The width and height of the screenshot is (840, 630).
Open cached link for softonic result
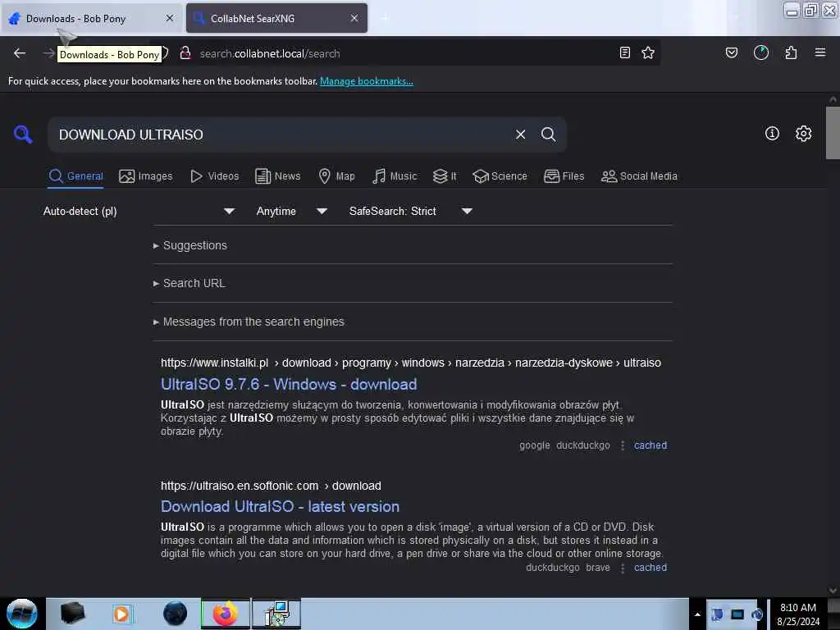[x=651, y=568]
